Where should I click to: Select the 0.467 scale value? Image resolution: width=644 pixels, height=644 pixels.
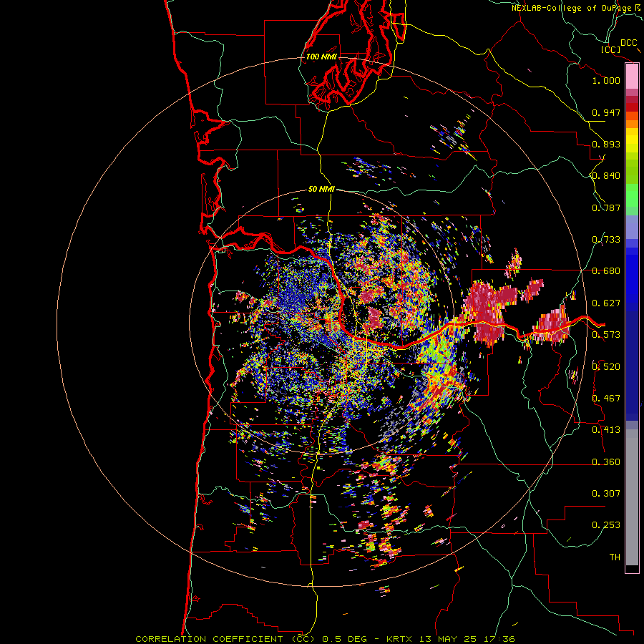[x=606, y=399]
